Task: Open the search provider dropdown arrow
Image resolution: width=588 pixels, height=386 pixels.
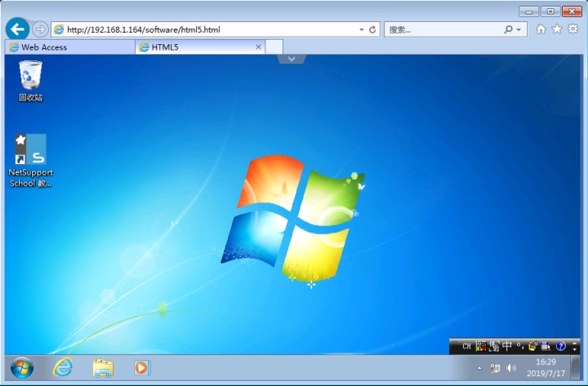Action: point(519,29)
